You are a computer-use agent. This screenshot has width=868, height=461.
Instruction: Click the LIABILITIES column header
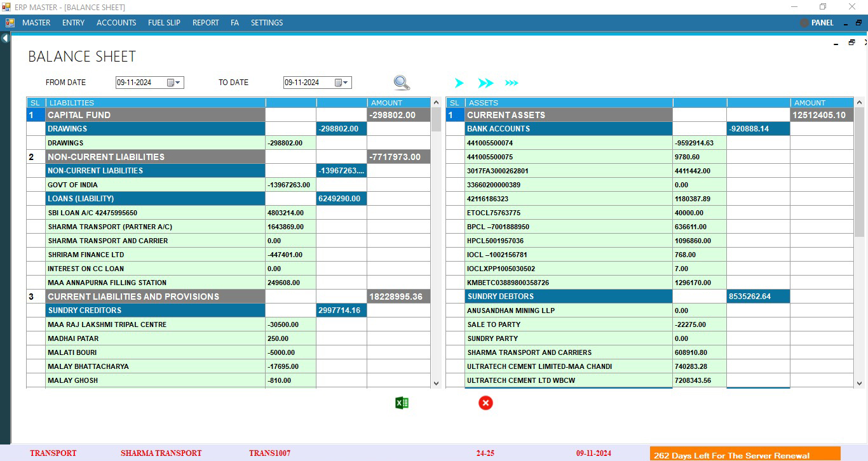pyautogui.click(x=155, y=103)
